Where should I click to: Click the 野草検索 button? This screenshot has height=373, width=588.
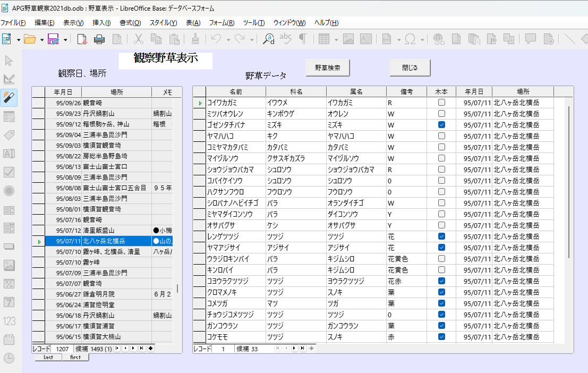(328, 68)
